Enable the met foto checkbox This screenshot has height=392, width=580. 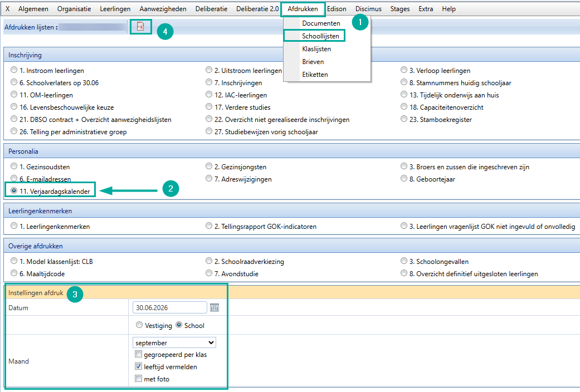pos(138,379)
